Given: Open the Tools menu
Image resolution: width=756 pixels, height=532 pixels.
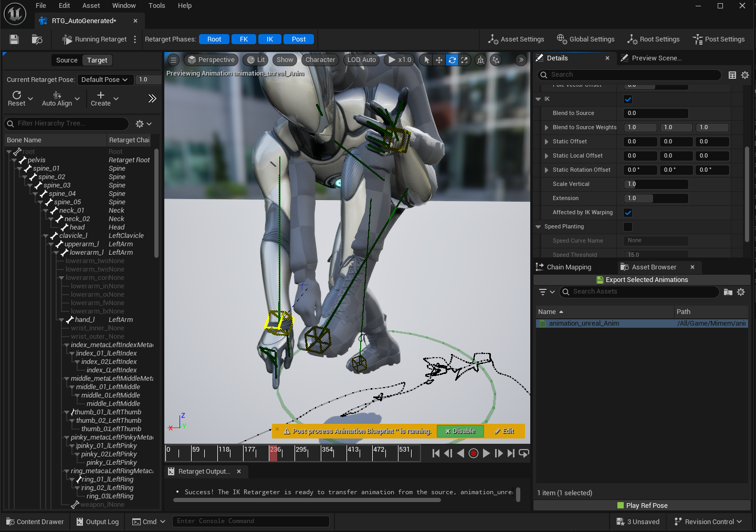Looking at the screenshot, I should [156, 6].
